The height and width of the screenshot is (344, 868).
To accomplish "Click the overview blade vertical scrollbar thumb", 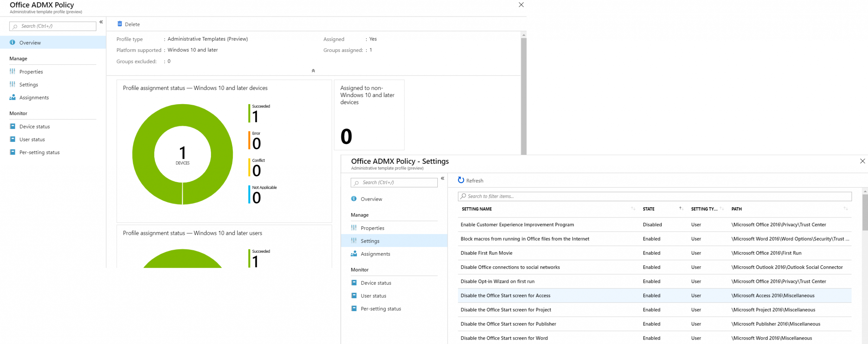I will pos(524,96).
